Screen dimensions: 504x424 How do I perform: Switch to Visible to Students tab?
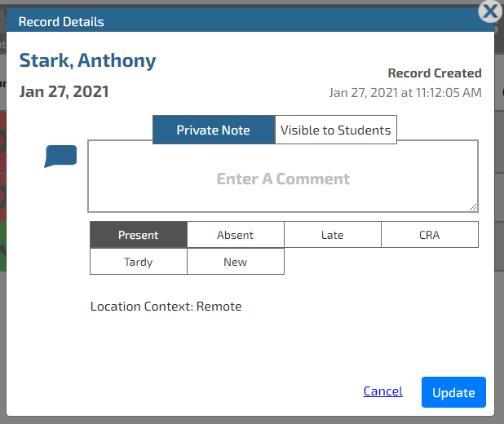coord(336,130)
